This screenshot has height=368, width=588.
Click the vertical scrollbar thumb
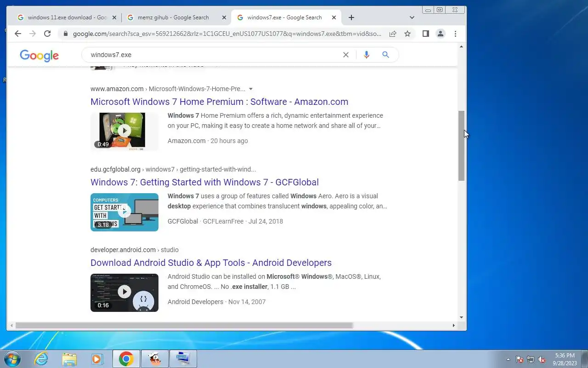click(461, 145)
